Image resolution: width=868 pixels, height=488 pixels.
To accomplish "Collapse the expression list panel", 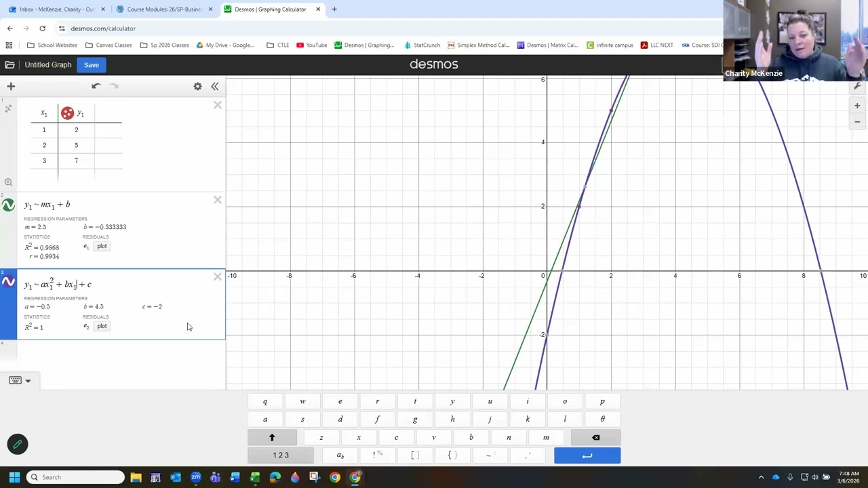I will (215, 86).
